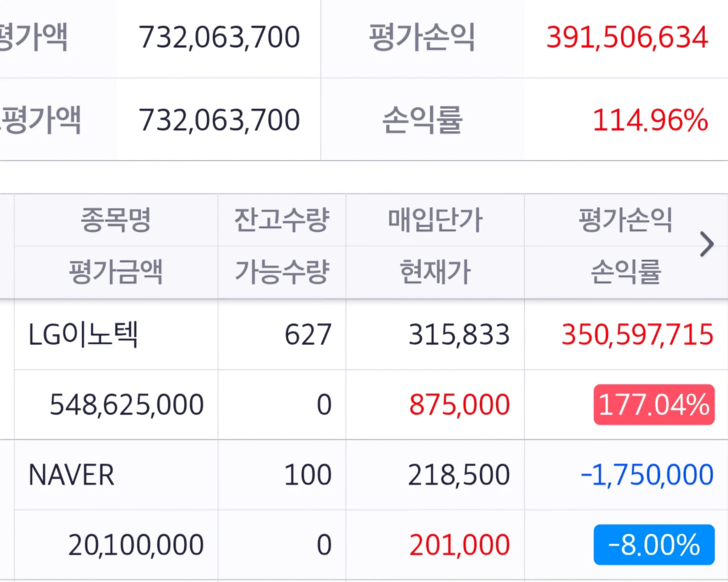Tap NAVER valuation amount 20,100,000
This screenshot has height=582, width=728.
pos(136,545)
